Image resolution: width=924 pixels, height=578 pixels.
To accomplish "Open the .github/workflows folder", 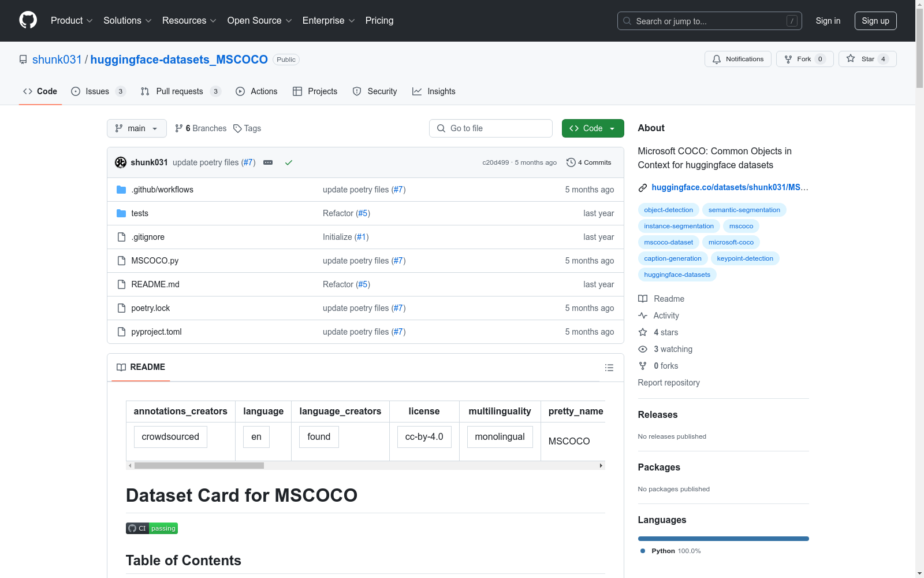I will [162, 190].
